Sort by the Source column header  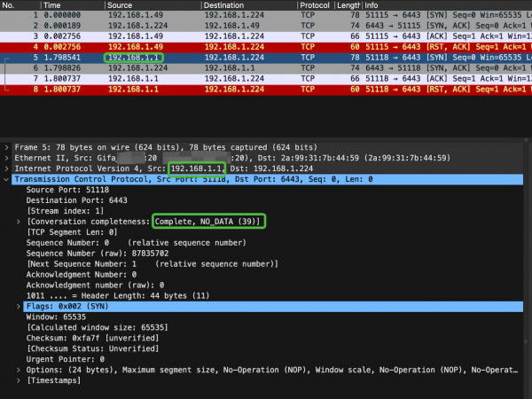[x=151, y=5]
